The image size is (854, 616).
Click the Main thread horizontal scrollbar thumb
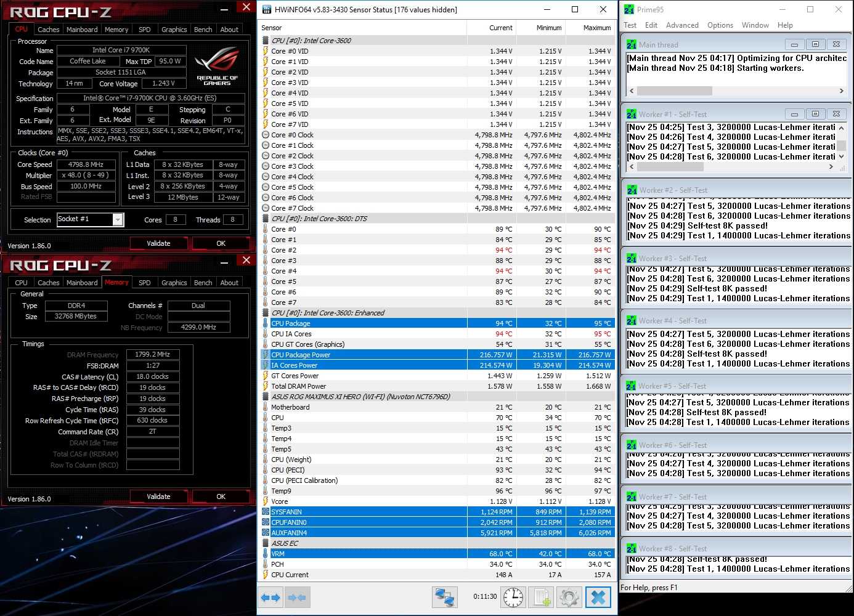(x=674, y=91)
